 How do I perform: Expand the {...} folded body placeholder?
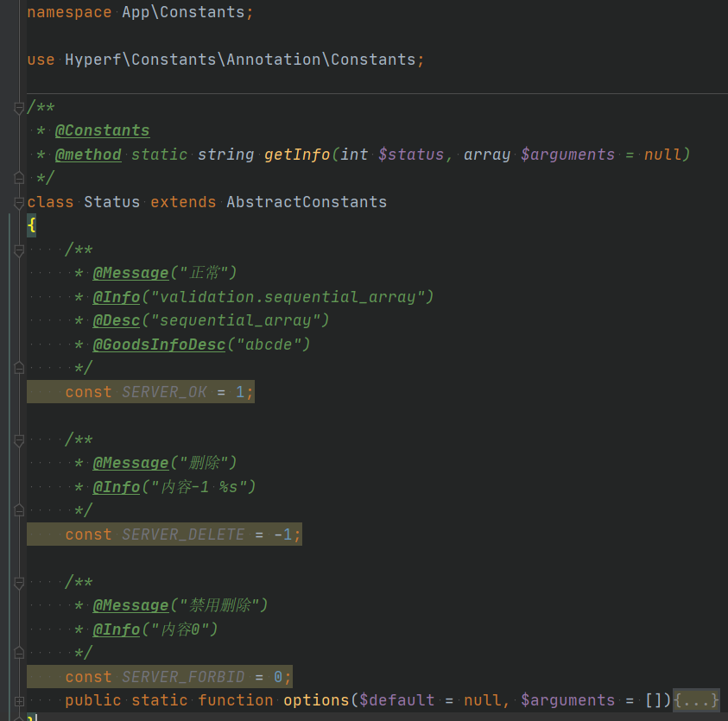click(x=696, y=700)
